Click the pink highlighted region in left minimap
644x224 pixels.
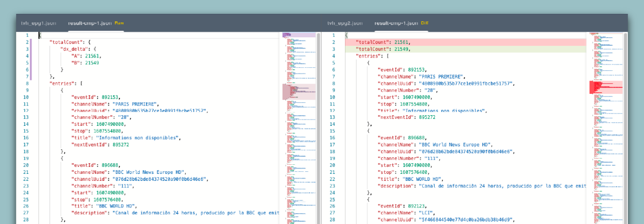(x=299, y=91)
